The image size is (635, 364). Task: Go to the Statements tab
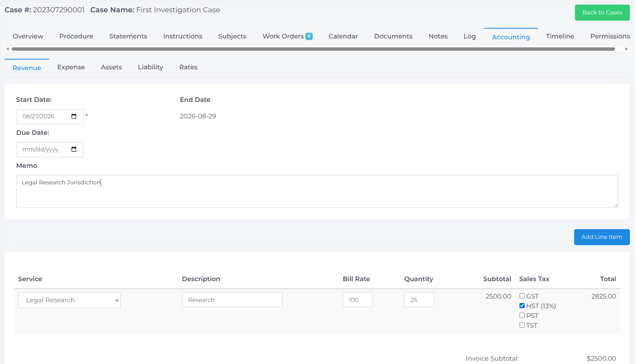tap(128, 36)
